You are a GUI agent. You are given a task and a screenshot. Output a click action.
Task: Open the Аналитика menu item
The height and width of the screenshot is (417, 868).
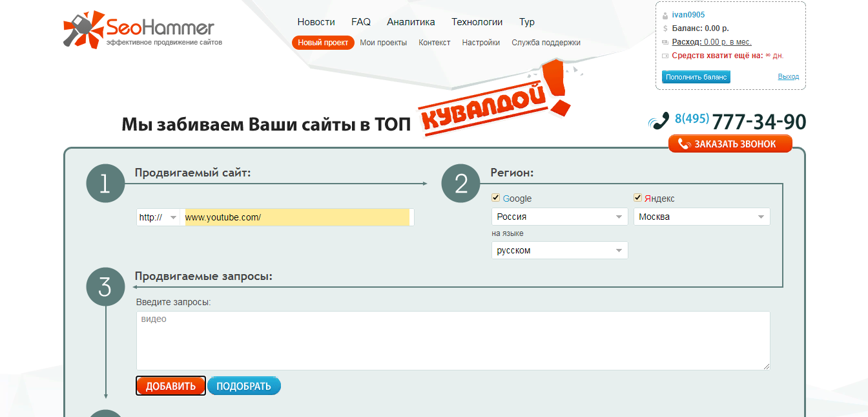pyautogui.click(x=411, y=22)
